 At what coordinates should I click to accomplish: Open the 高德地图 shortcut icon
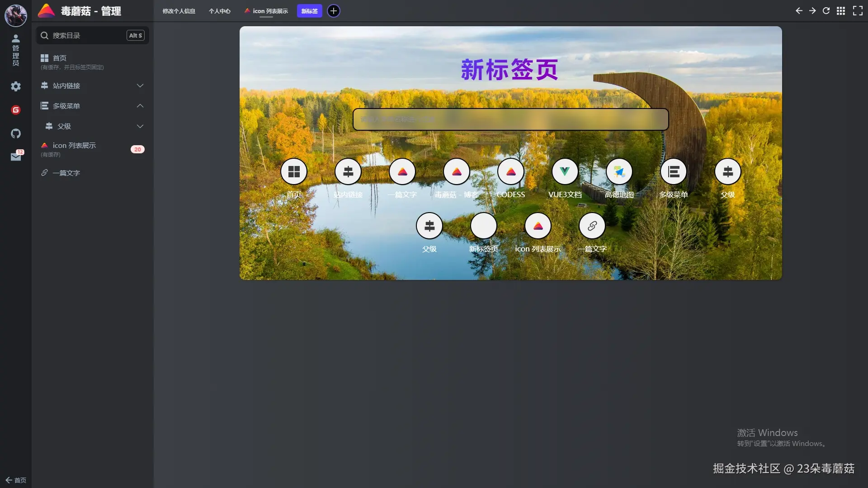click(619, 171)
